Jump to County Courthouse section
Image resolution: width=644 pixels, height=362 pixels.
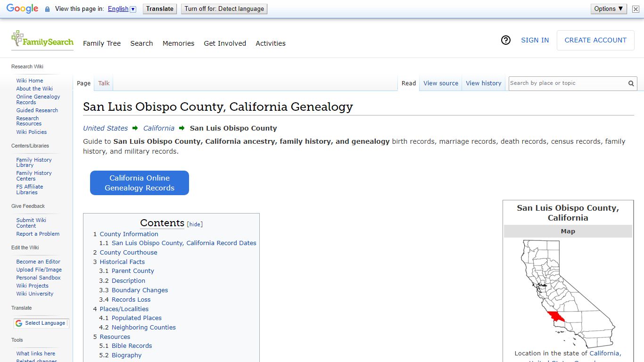point(128,253)
